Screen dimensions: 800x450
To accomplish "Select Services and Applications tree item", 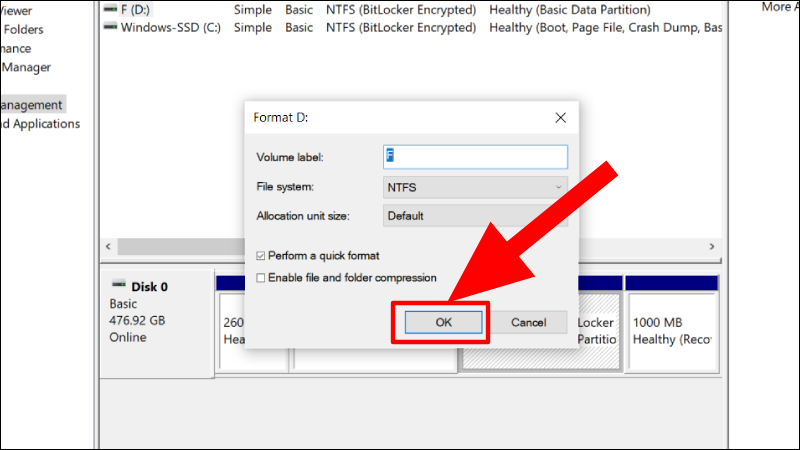I will [x=40, y=124].
